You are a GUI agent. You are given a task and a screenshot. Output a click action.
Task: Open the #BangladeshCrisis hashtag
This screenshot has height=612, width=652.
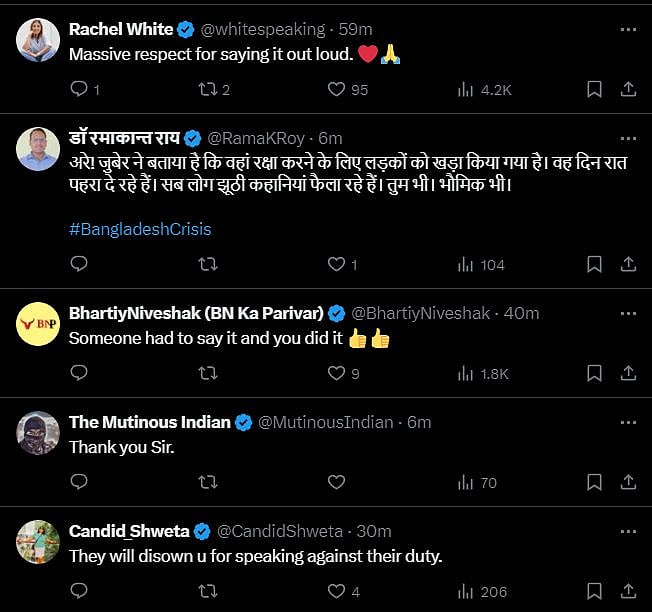[x=140, y=229]
